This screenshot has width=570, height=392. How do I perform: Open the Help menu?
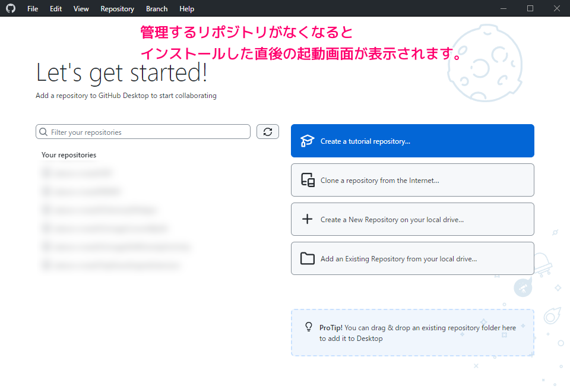point(187,9)
